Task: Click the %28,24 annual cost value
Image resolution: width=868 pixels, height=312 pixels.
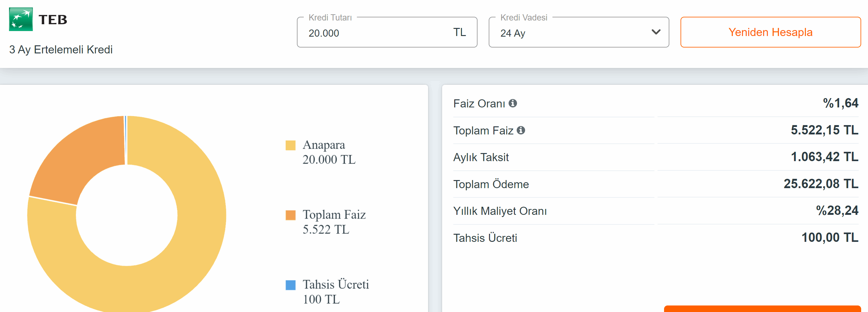Action: coord(837,211)
